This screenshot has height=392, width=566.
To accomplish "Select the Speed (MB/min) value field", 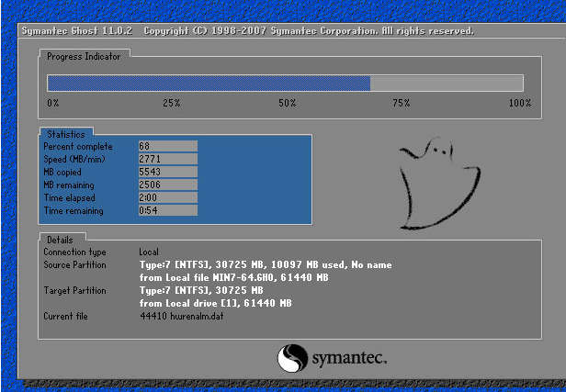I will tap(166, 159).
